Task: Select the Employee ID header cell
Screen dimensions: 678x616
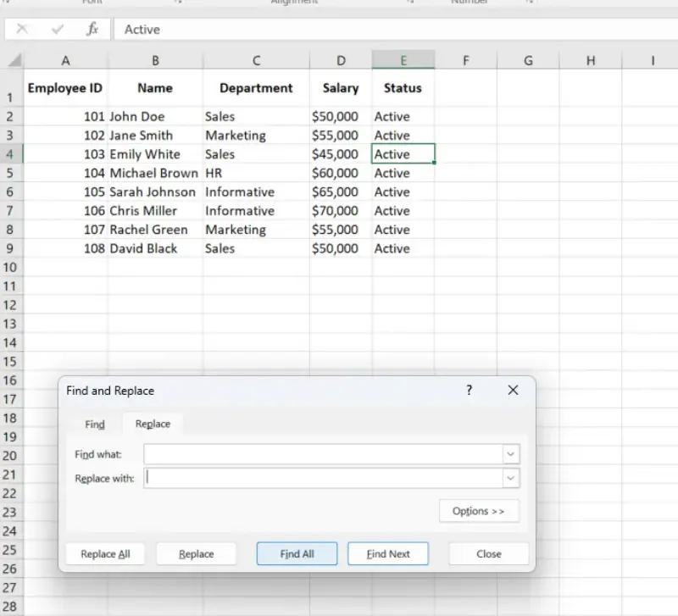Action: (x=65, y=88)
